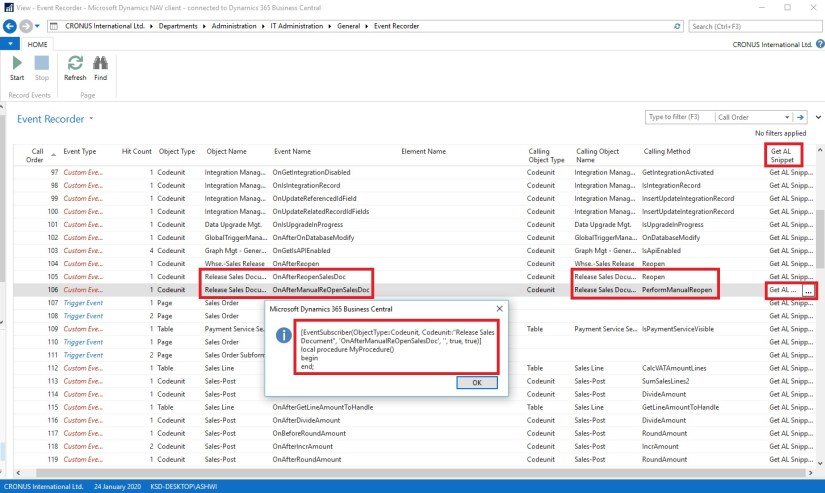Image resolution: width=825 pixels, height=493 pixels.
Task: Close the AL snippet dialog
Action: tap(499, 309)
